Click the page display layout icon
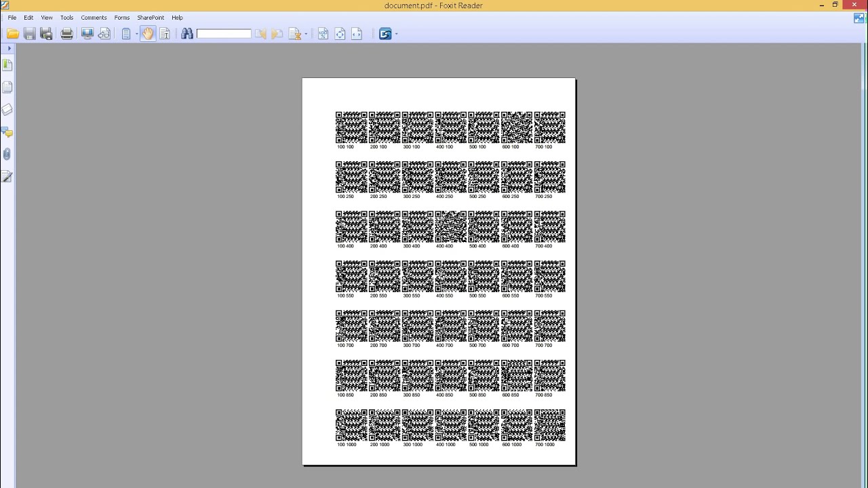Screen dimensions: 868x488 click(x=126, y=34)
